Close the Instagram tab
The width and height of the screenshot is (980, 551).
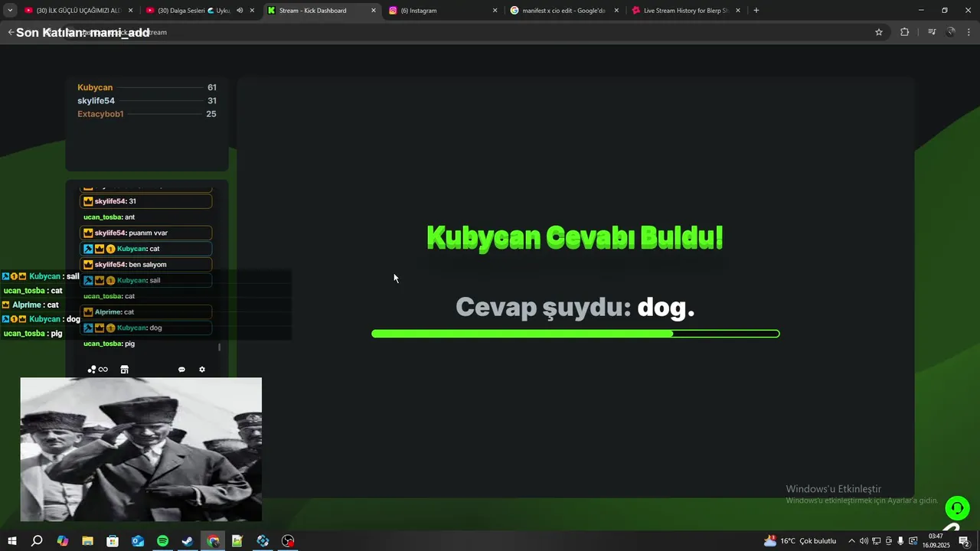(x=495, y=11)
